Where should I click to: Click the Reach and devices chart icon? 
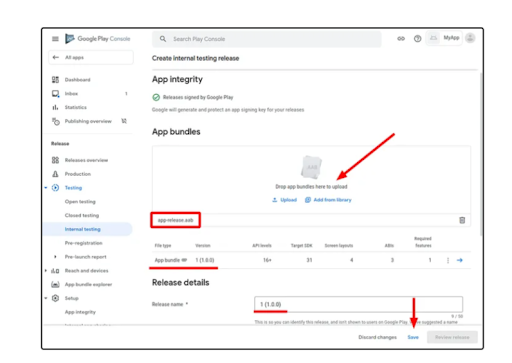pos(55,271)
